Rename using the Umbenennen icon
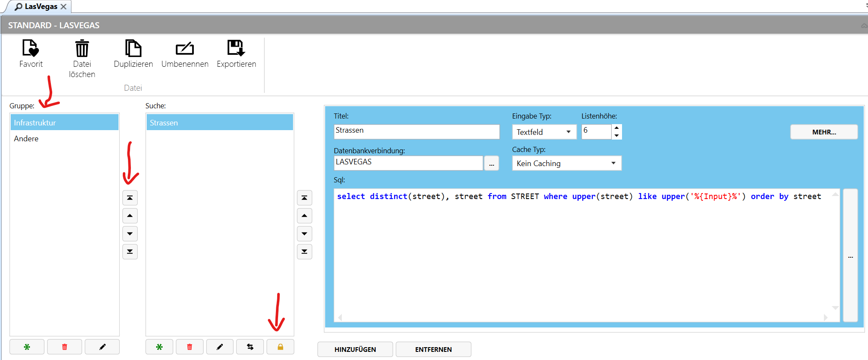The width and height of the screenshot is (868, 360). pos(185,48)
